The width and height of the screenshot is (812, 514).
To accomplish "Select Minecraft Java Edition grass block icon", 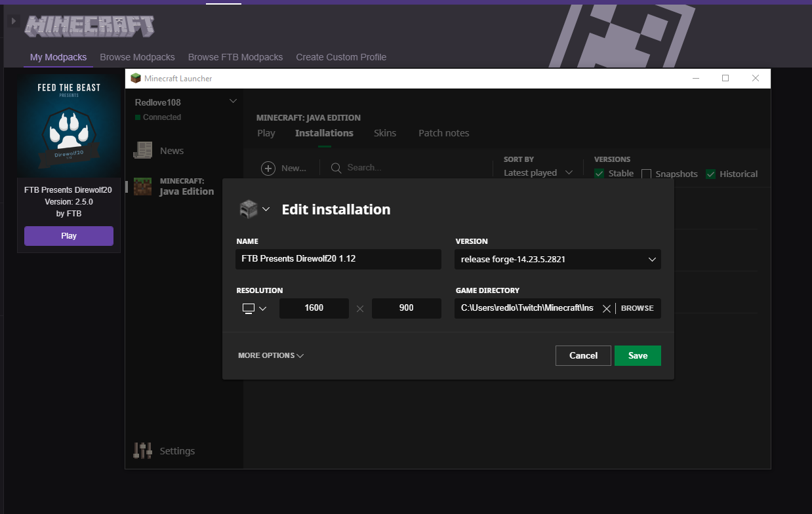I will pos(142,187).
